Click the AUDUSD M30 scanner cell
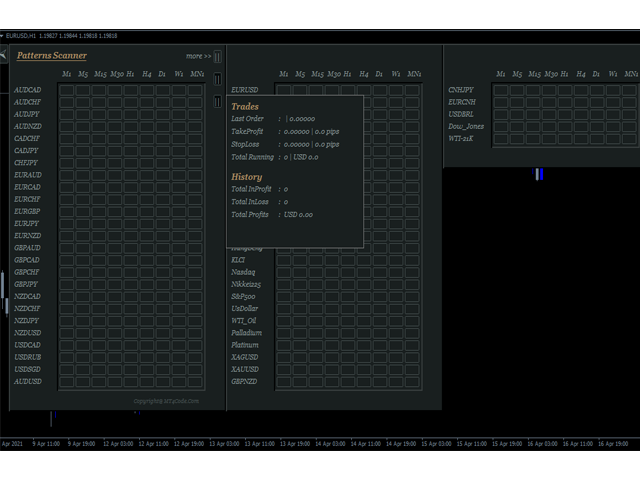 [115, 382]
